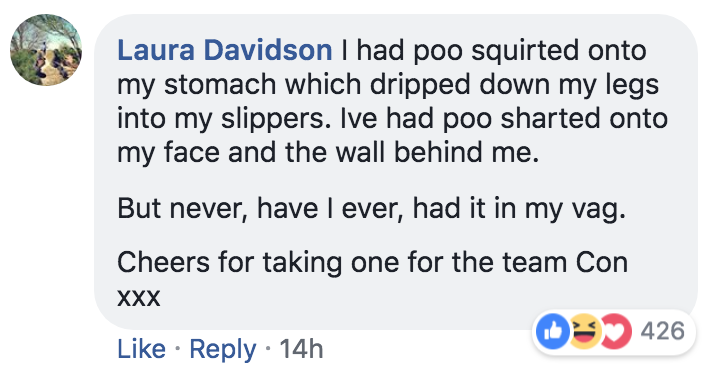Like Laura Davidson's comment
Image resolution: width=718 pixels, height=386 pixels.
click(141, 349)
